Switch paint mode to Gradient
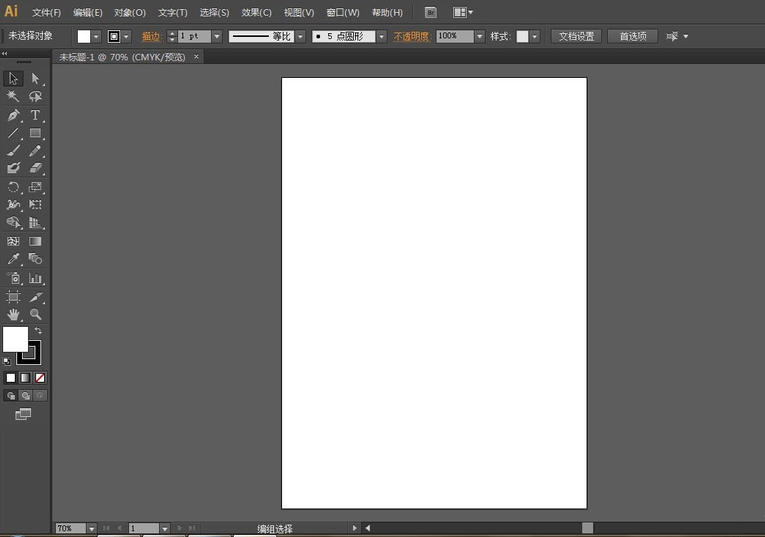 click(25, 378)
